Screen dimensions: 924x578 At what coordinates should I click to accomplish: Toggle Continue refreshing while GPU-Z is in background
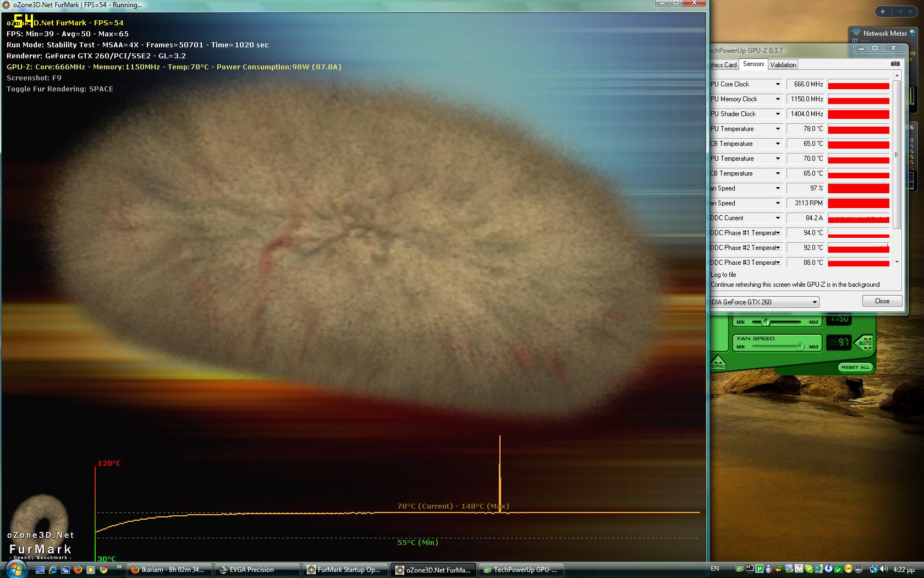tap(795, 285)
